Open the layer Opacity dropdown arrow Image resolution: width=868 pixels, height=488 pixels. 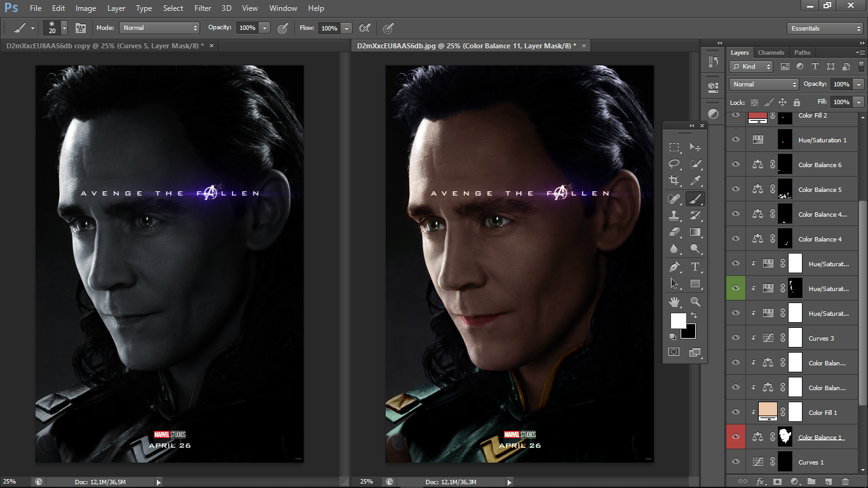coord(859,84)
